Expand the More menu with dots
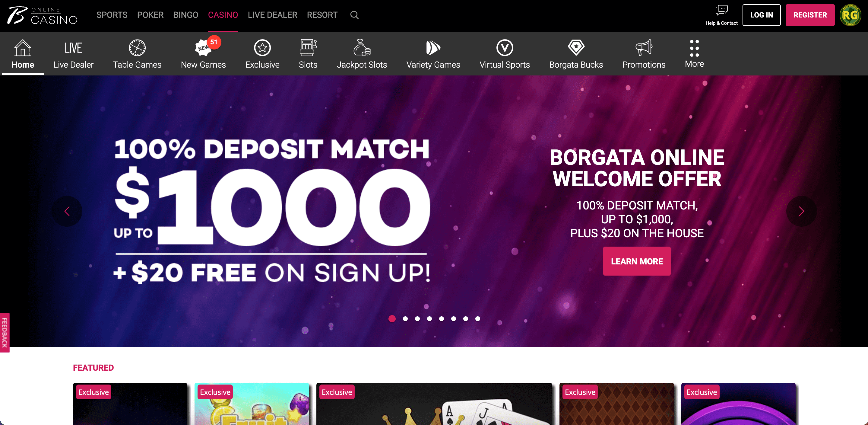The width and height of the screenshot is (868, 425). click(x=695, y=54)
